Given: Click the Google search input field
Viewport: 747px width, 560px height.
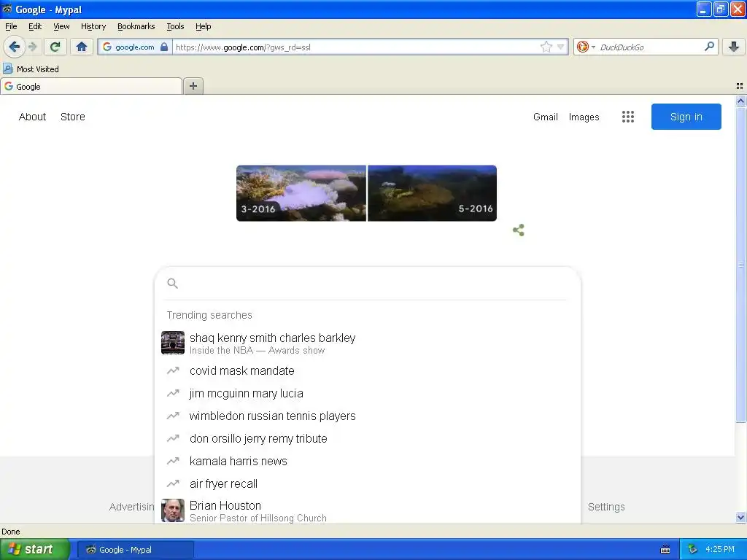Looking at the screenshot, I should click(x=367, y=284).
